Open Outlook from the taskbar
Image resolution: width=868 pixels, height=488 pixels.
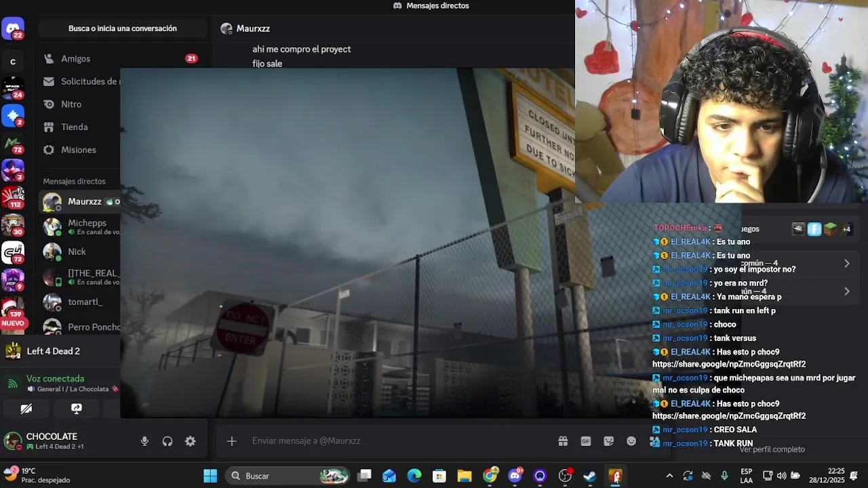pyautogui.click(x=389, y=476)
